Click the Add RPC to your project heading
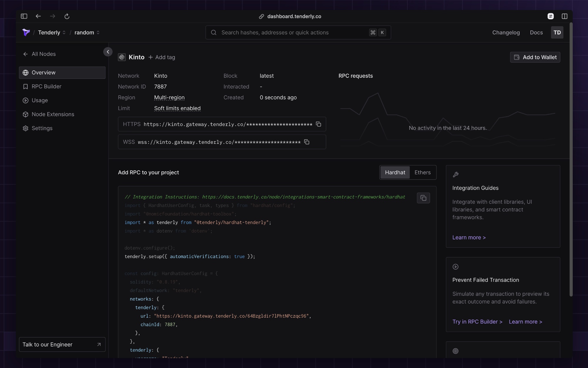The height and width of the screenshot is (368, 588). 148,172
